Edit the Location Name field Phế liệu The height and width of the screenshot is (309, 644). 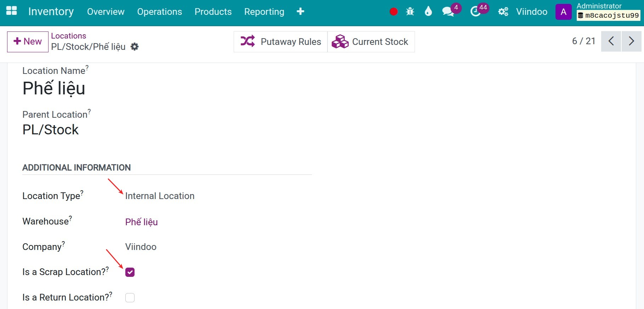54,88
